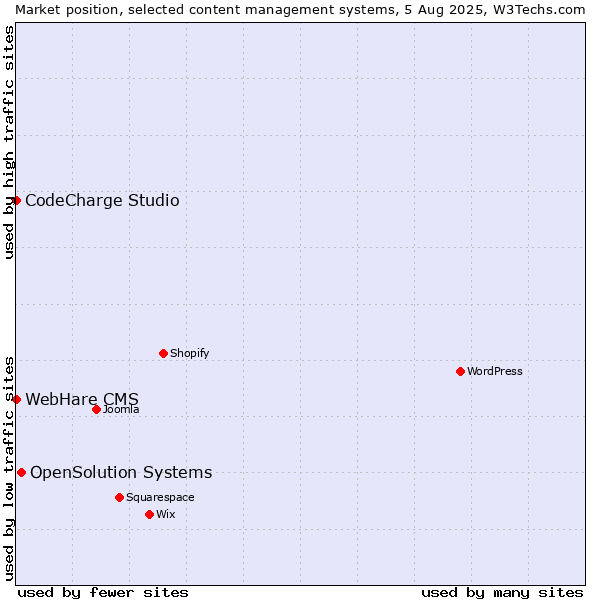
Task: Select the Squarespace data point marker
Action: click(119, 497)
